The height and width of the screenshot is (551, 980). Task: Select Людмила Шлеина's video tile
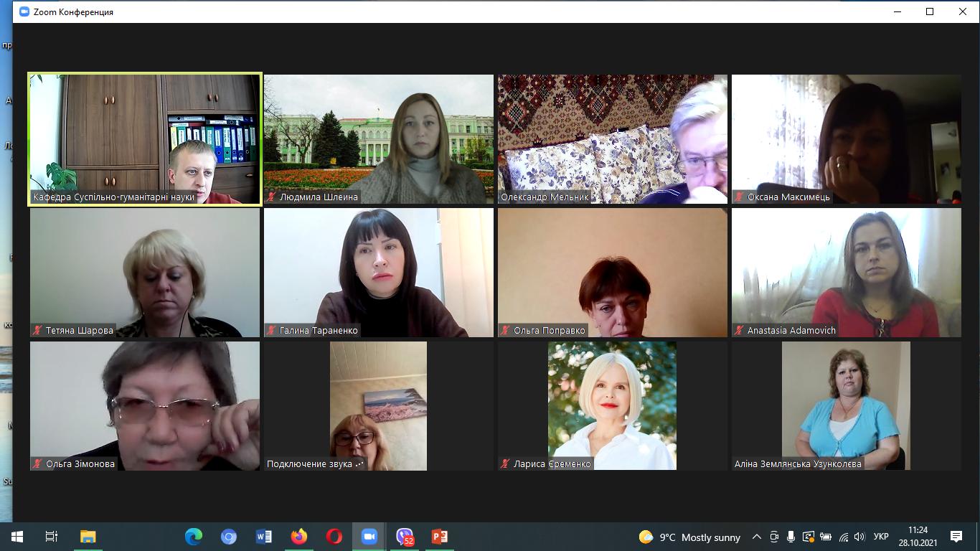[x=379, y=139]
